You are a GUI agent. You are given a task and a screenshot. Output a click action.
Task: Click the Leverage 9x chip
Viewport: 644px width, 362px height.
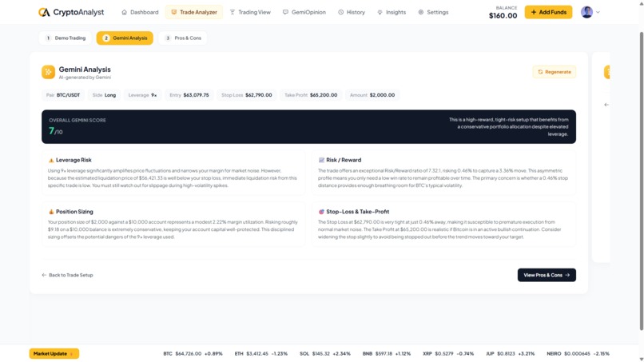[x=142, y=95]
